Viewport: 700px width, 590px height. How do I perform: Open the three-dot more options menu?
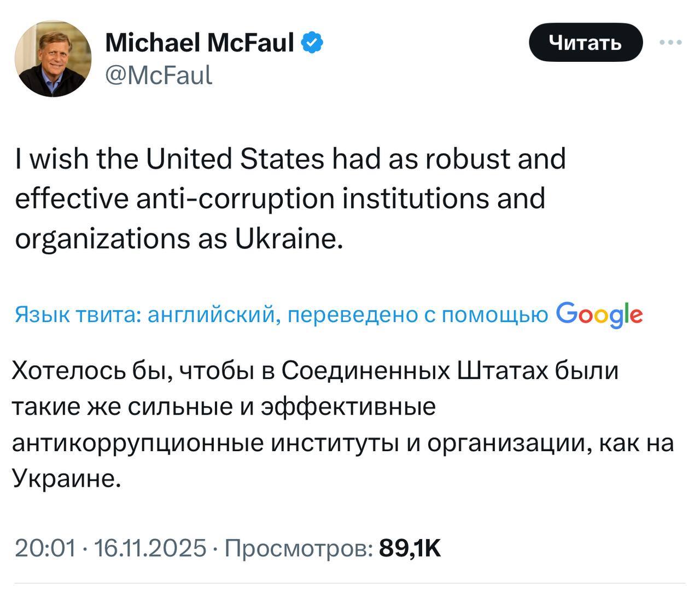pos(670,42)
